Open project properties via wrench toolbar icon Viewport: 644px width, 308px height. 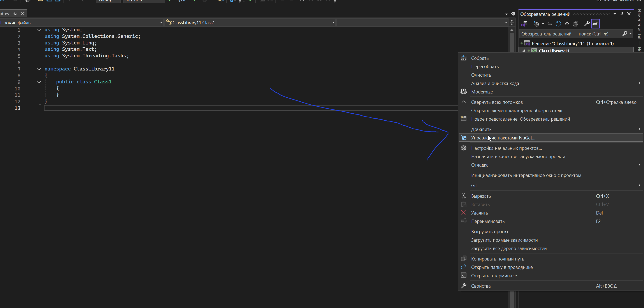[x=587, y=24]
